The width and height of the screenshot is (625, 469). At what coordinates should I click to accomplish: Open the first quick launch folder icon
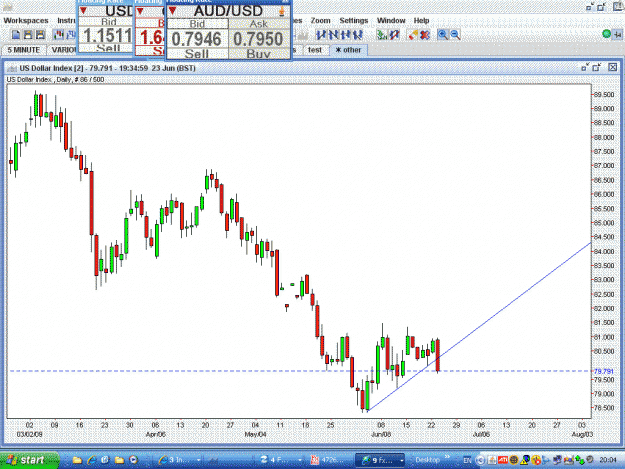pos(77,461)
